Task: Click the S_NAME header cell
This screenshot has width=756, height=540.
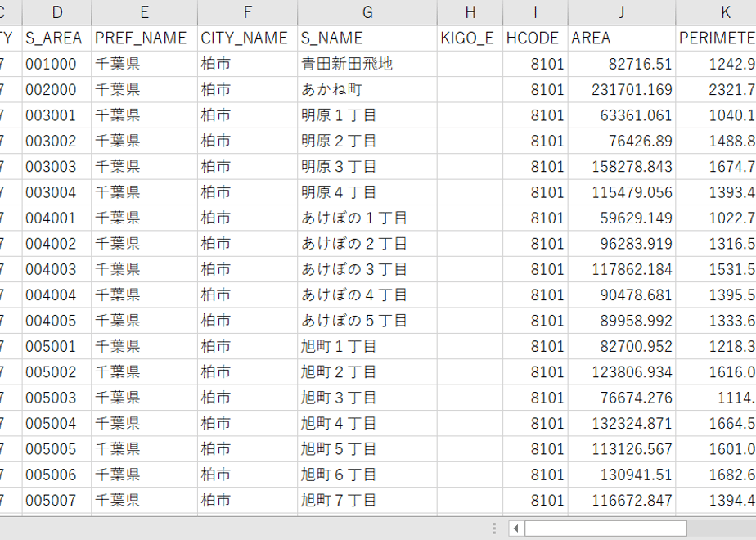Action: [x=367, y=38]
